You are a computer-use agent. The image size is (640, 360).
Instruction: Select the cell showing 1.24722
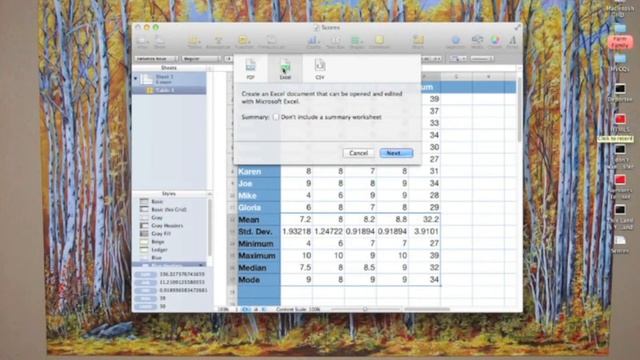[328, 231]
